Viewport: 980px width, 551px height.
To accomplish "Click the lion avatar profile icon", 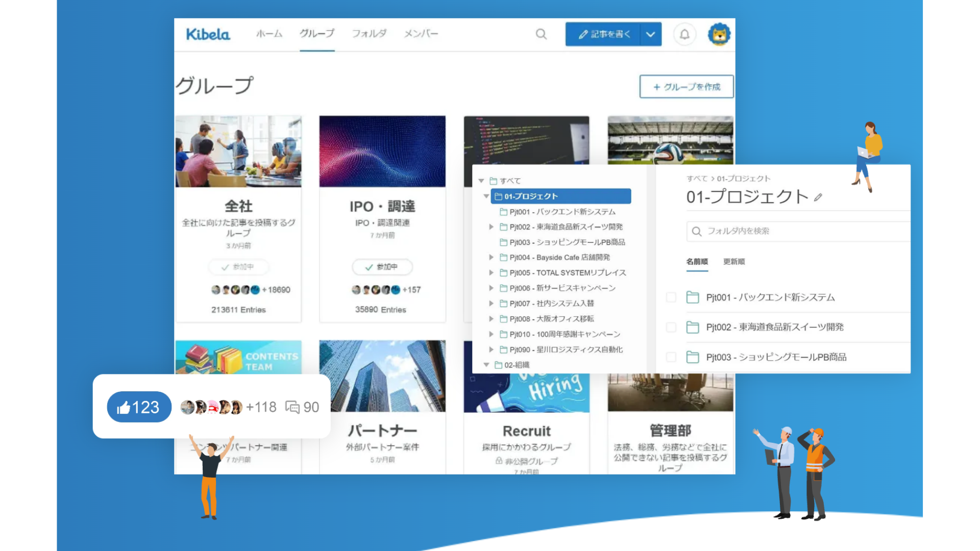I will (720, 34).
